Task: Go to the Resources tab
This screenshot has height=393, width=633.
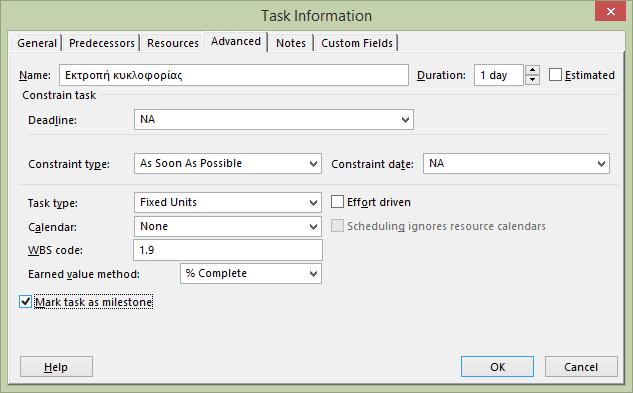Action: click(x=173, y=43)
